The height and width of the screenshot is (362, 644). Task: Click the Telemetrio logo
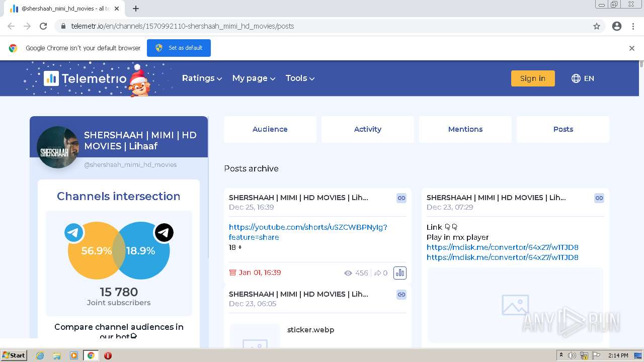click(85, 78)
